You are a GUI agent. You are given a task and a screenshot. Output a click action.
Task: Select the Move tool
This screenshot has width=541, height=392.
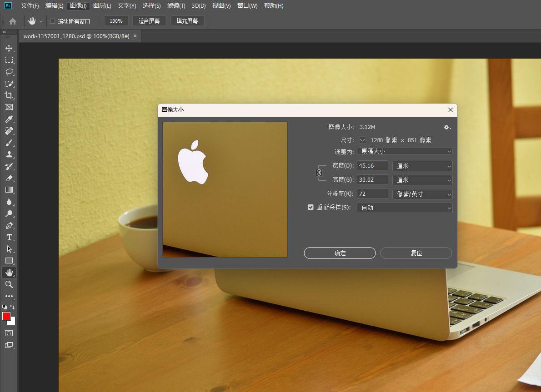tap(9, 48)
